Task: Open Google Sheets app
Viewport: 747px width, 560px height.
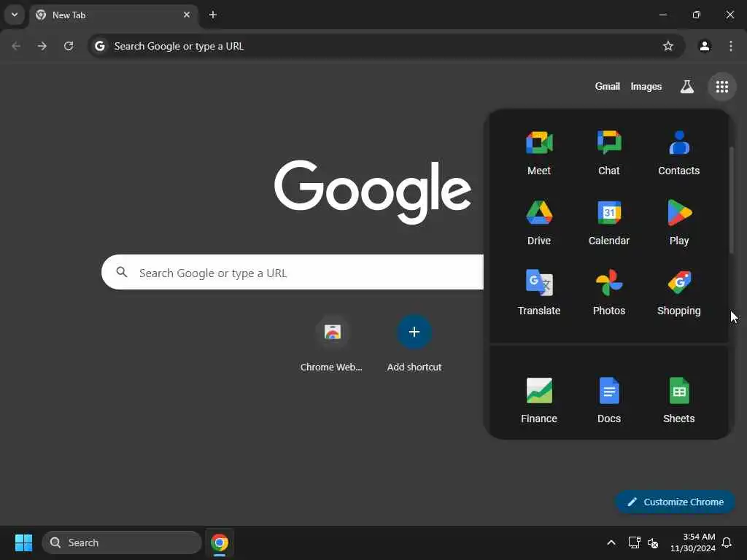Action: point(679,400)
